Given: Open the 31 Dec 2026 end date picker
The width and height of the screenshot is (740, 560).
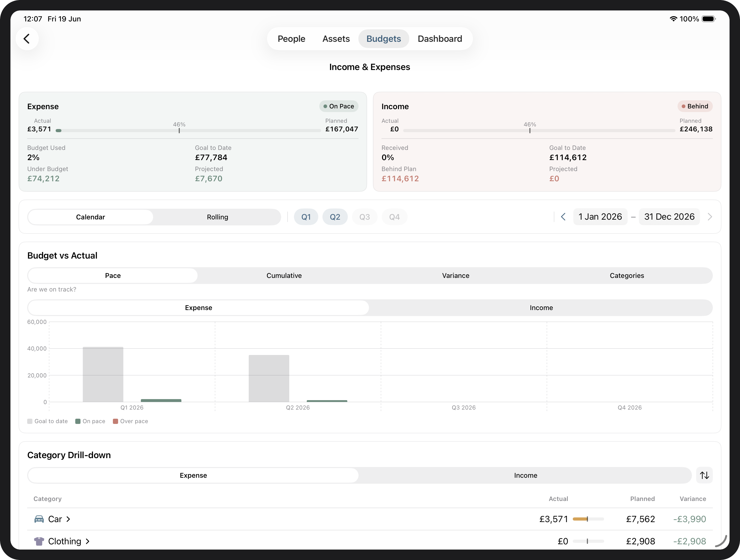Looking at the screenshot, I should [x=669, y=217].
